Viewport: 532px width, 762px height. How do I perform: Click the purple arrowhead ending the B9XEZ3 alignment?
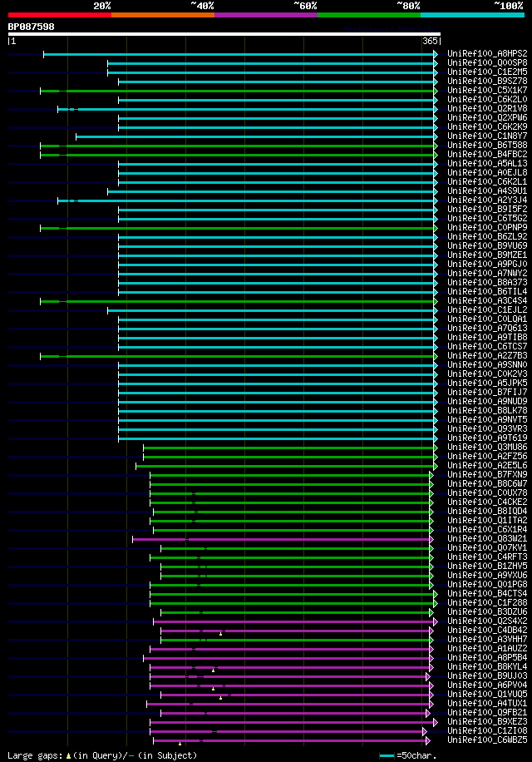(x=436, y=722)
